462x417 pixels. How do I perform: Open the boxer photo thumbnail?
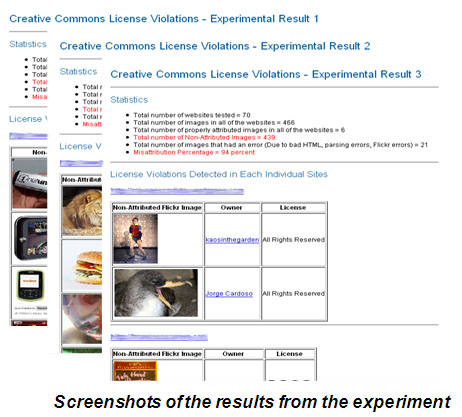pos(136,239)
